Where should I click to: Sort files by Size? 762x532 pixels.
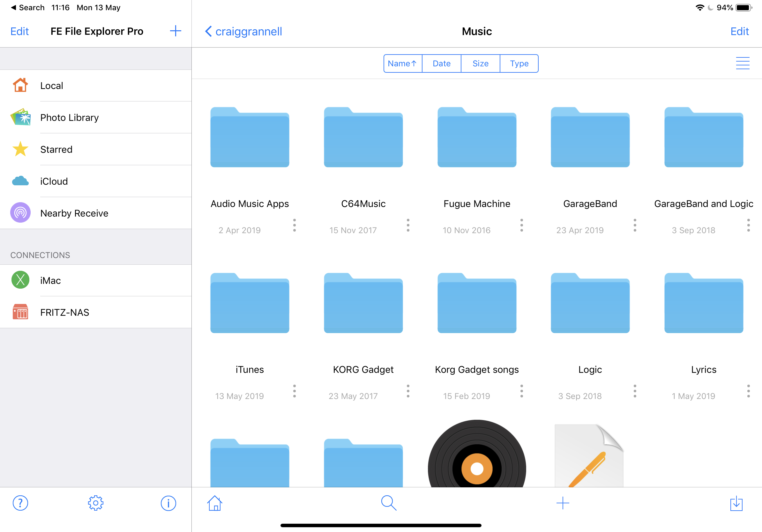tap(480, 63)
